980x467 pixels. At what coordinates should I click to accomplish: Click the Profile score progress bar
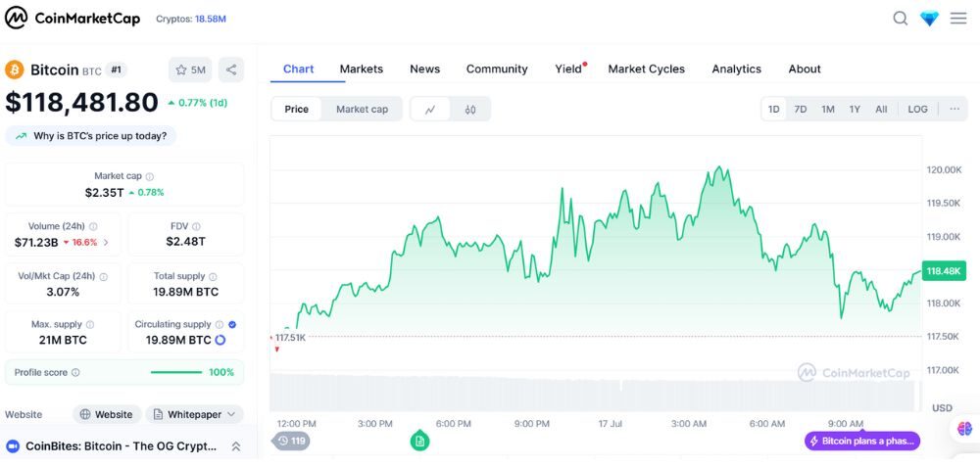pos(176,372)
